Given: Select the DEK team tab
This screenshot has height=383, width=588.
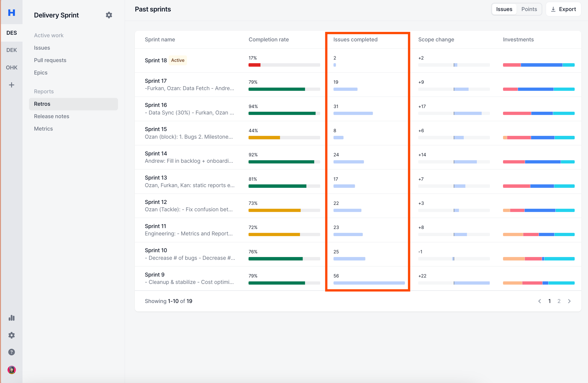Looking at the screenshot, I should click(x=11, y=50).
